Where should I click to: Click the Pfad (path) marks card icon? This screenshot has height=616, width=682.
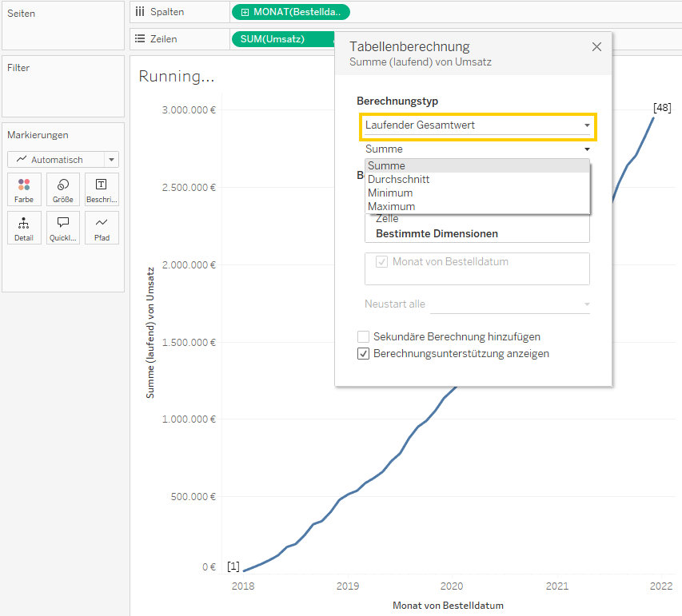coord(102,228)
